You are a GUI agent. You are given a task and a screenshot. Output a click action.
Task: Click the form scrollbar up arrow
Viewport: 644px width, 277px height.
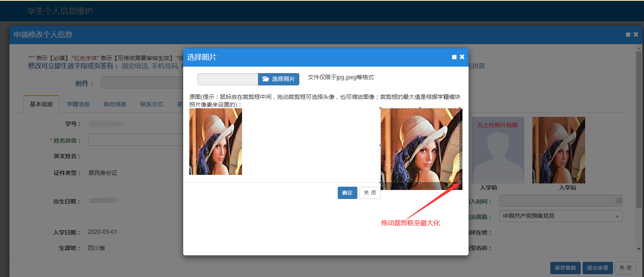pos(639,48)
